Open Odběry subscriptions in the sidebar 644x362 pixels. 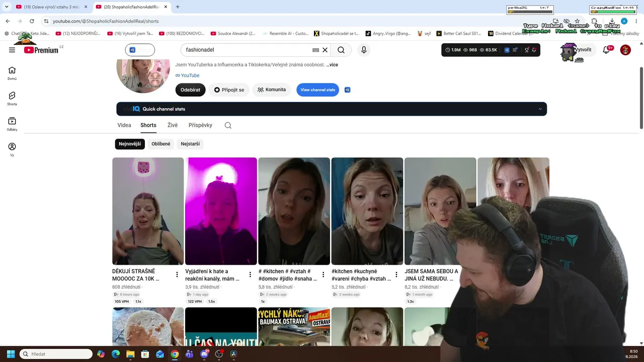coord(12,124)
